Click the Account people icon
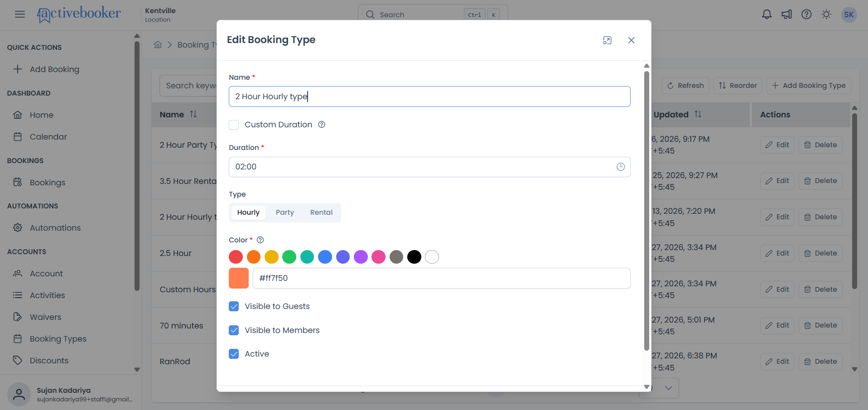 click(18, 273)
